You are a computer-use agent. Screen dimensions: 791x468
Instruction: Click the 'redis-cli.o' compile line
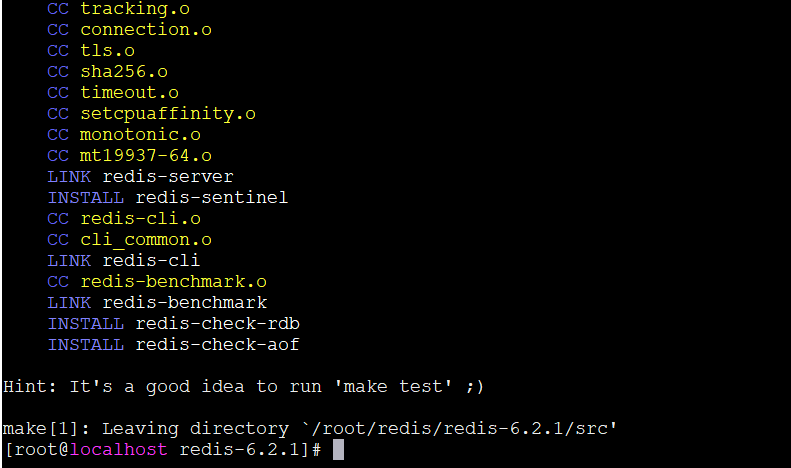coord(124,218)
